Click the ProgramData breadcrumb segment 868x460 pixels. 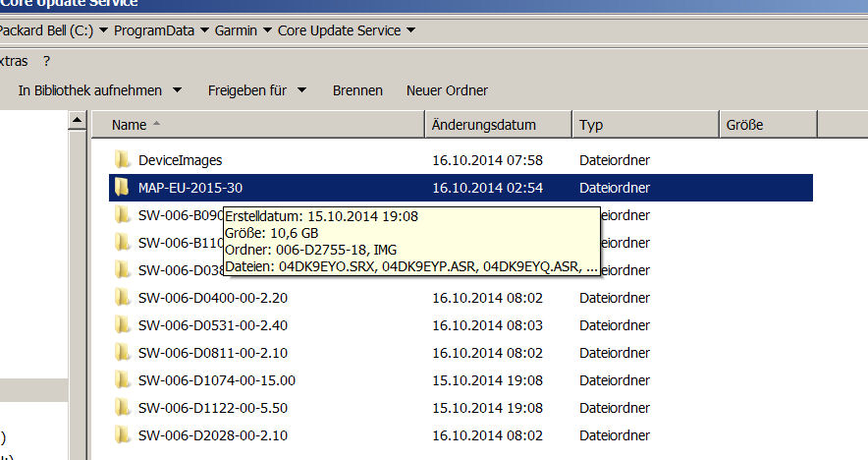pos(154,30)
